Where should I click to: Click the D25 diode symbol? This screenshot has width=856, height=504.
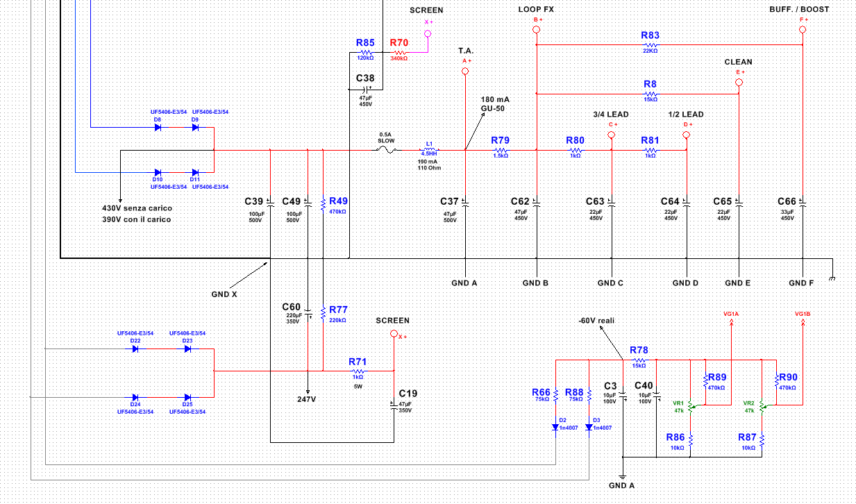[x=187, y=397]
